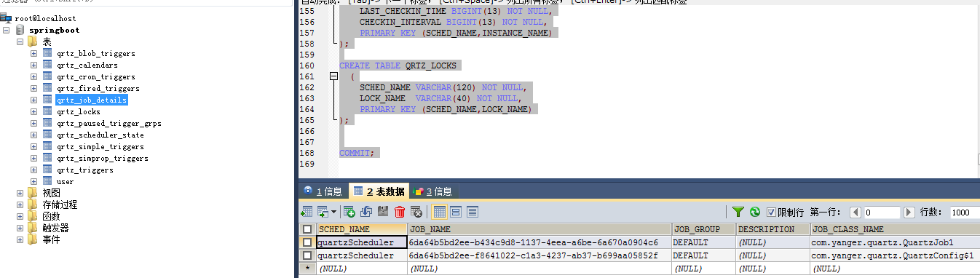Check the header select-all rows checkbox
980x278 pixels.
(x=308, y=229)
